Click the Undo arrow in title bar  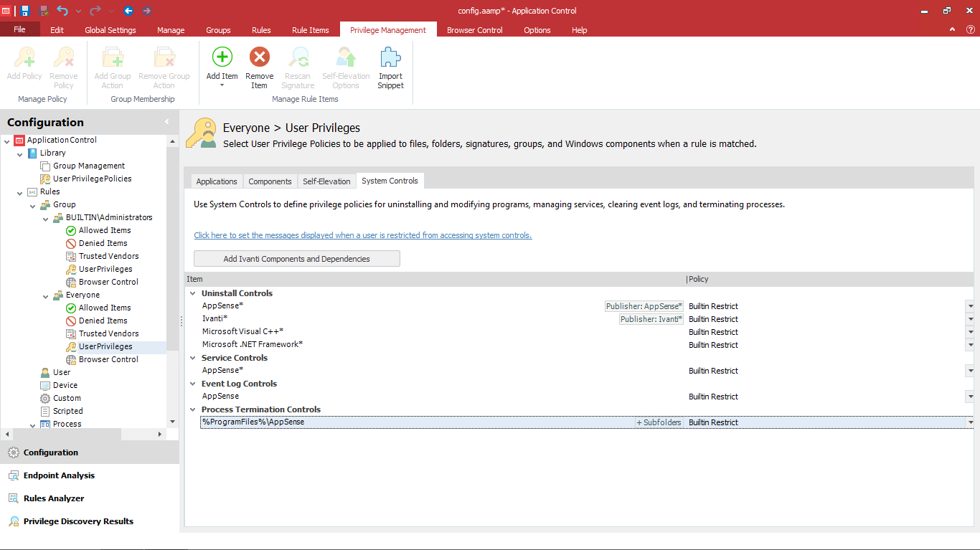point(62,11)
